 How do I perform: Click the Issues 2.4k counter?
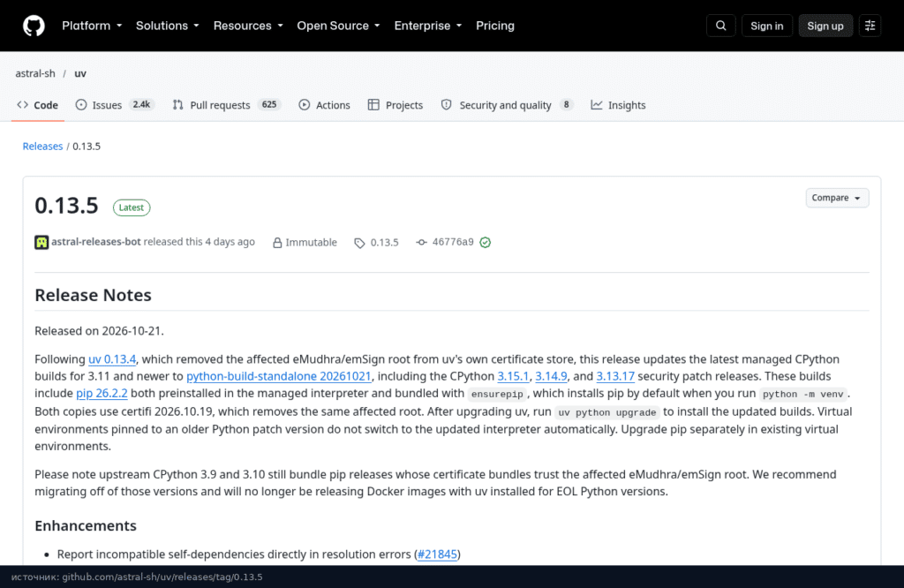tap(141, 104)
